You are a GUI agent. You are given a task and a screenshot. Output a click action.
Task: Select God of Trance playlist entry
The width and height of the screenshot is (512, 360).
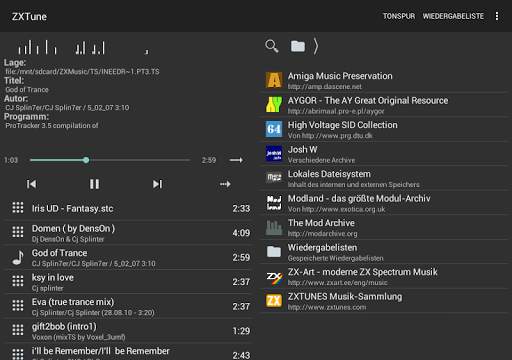[x=128, y=257]
